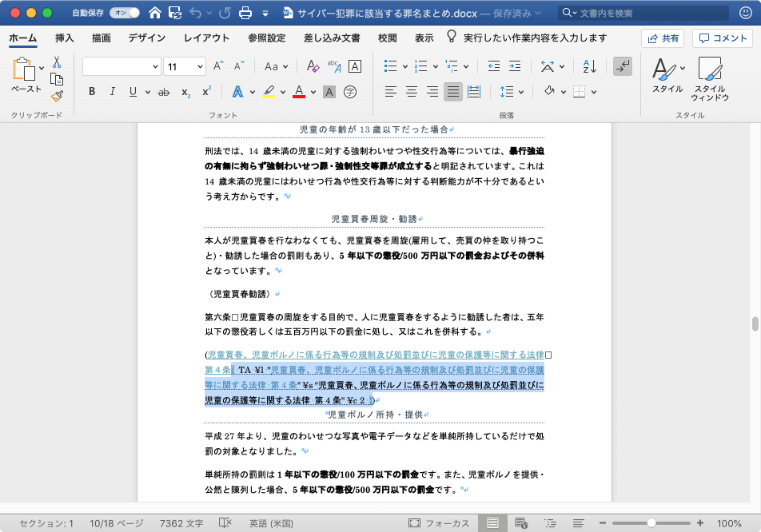Increase paragraph indent
761x532 pixels.
(515, 66)
